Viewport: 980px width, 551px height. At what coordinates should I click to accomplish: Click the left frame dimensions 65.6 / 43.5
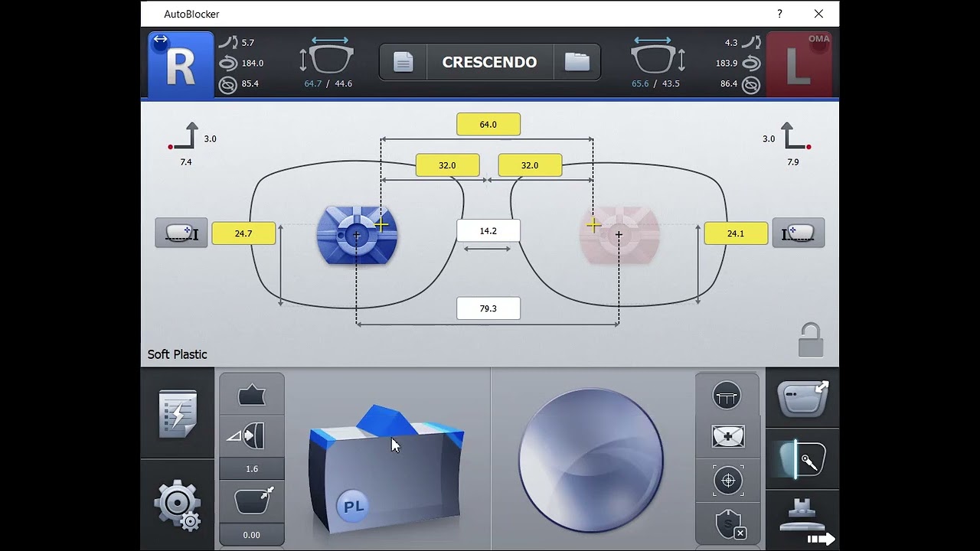[655, 83]
